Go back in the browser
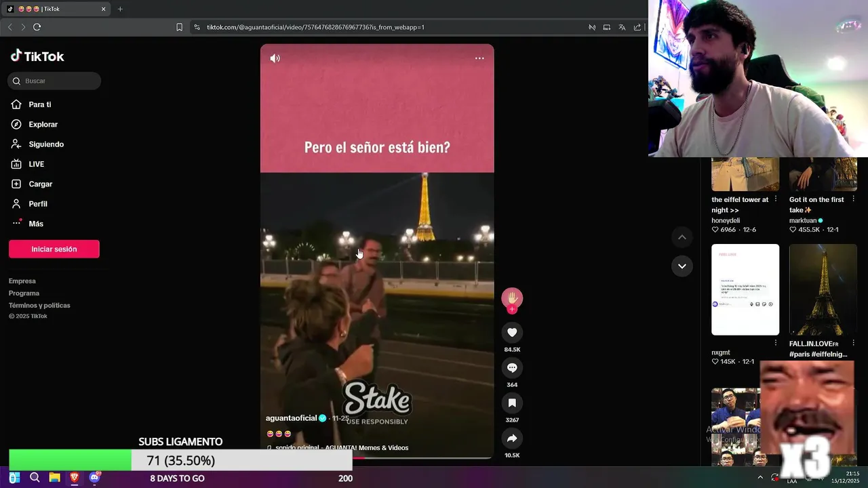The height and width of the screenshot is (488, 868). (9, 27)
